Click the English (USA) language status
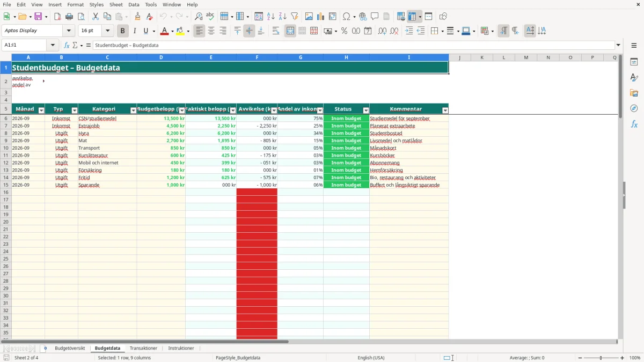 click(x=371, y=358)
